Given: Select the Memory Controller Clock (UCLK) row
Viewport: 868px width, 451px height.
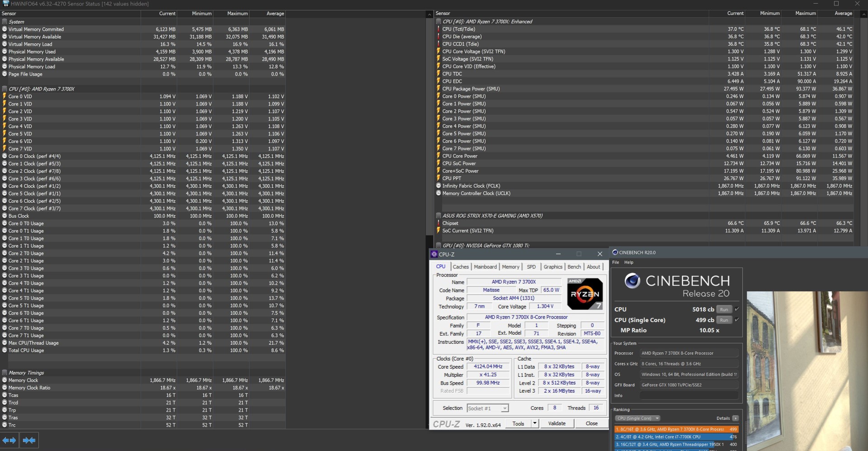Looking at the screenshot, I should click(644, 194).
